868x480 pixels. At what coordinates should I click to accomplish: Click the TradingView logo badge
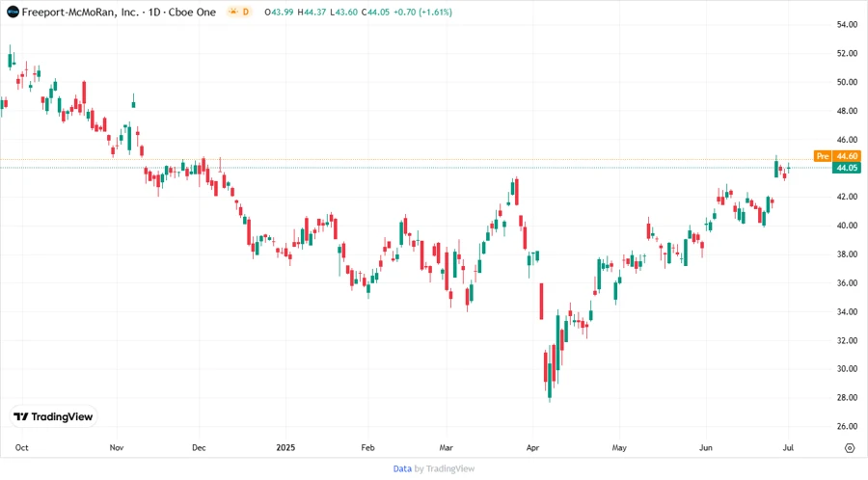point(53,416)
